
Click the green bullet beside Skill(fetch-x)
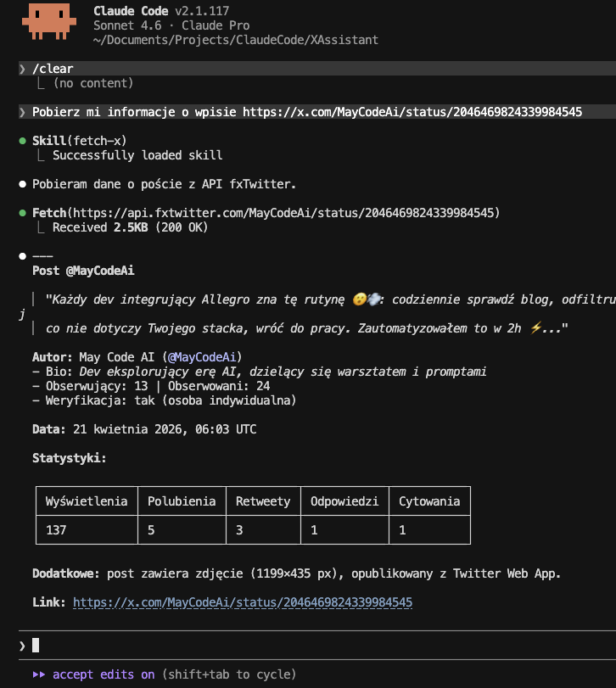pos(22,141)
